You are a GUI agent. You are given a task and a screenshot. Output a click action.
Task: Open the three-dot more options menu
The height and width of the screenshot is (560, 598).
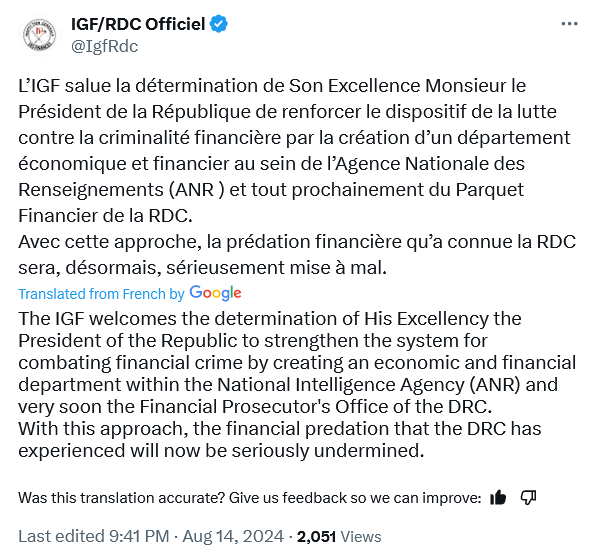pyautogui.click(x=569, y=24)
